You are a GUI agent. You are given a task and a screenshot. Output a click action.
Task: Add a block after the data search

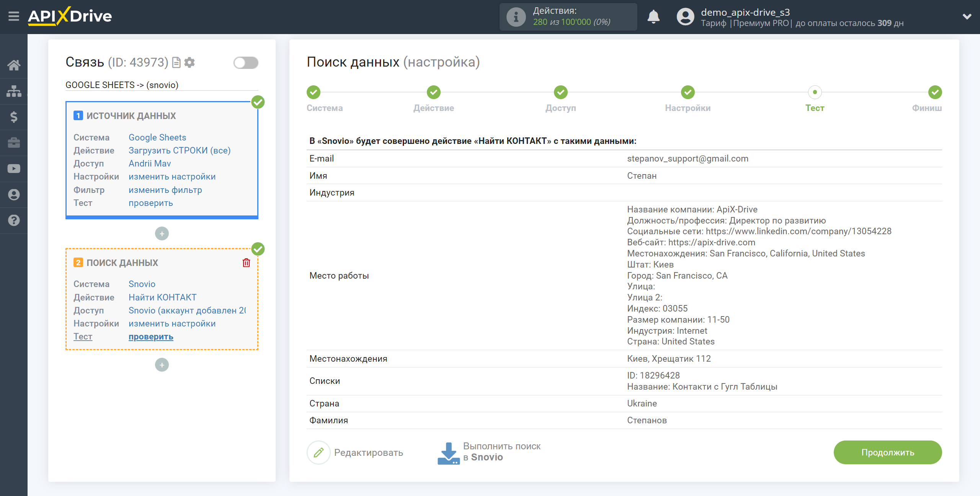[x=162, y=365]
